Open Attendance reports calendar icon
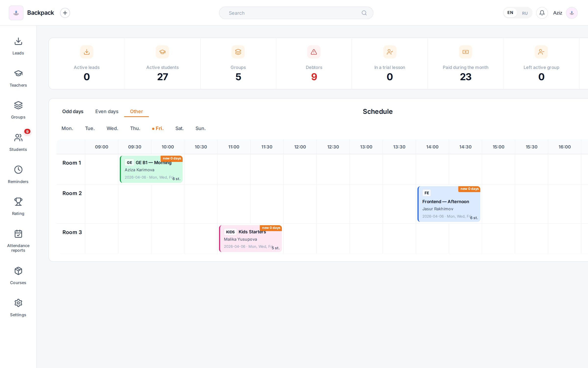The height and width of the screenshot is (368, 588). [x=18, y=234]
